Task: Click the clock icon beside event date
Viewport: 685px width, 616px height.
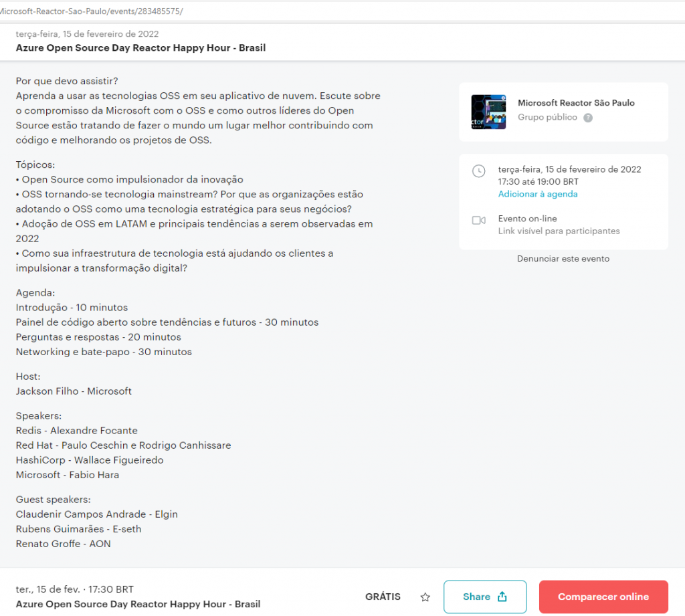Action: click(479, 171)
